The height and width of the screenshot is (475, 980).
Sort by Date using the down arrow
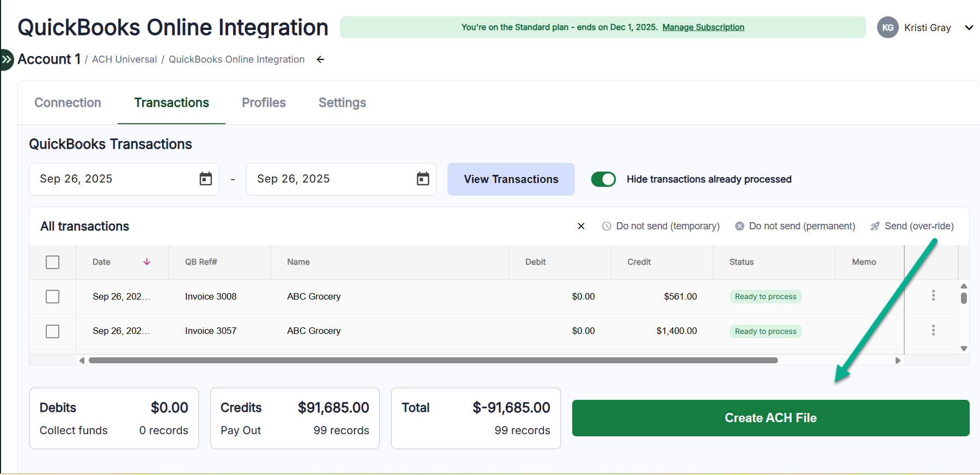pos(147,262)
